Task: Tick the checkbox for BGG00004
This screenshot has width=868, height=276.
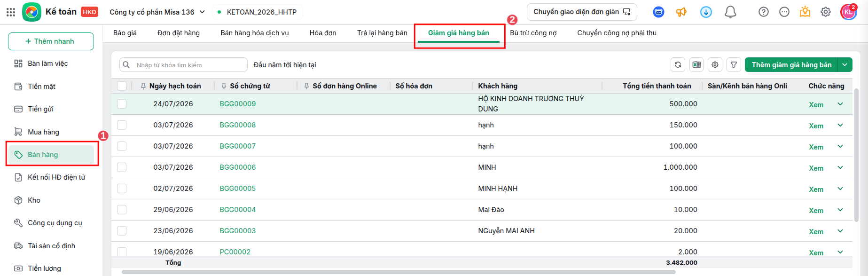Action: (122, 210)
